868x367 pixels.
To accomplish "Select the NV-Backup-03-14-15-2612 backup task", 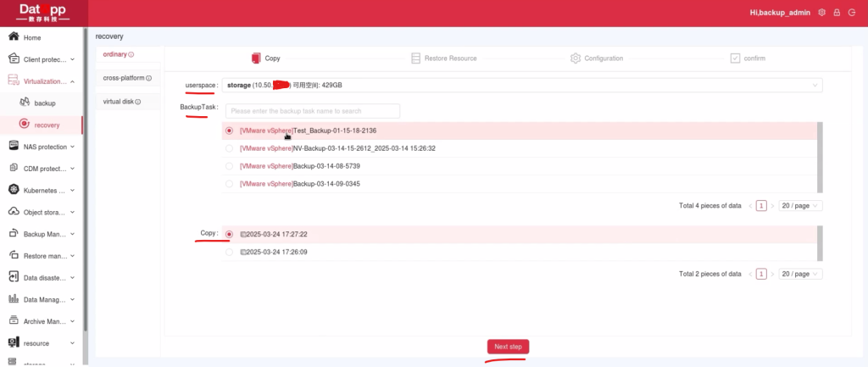I will click(229, 148).
